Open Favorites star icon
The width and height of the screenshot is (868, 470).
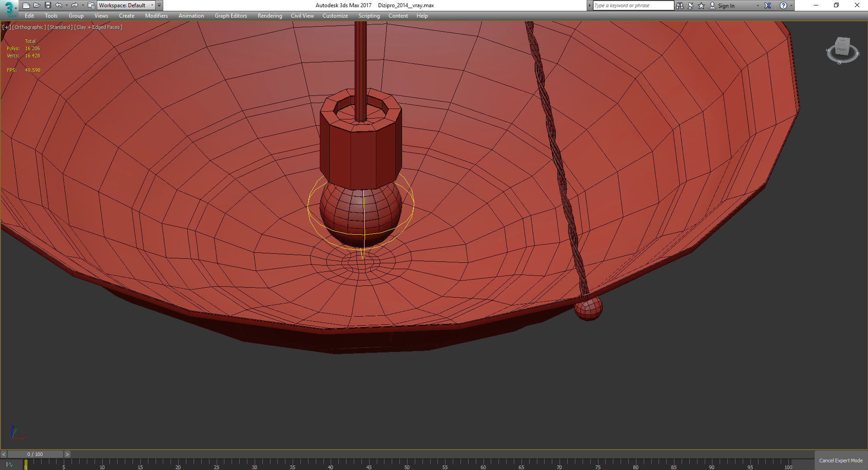point(702,5)
